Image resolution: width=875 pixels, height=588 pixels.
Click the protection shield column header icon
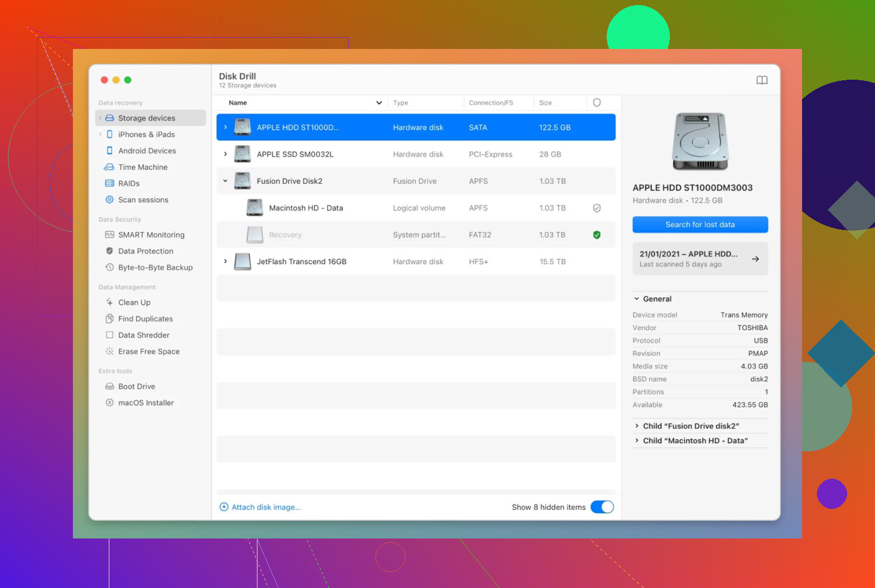pyautogui.click(x=596, y=103)
